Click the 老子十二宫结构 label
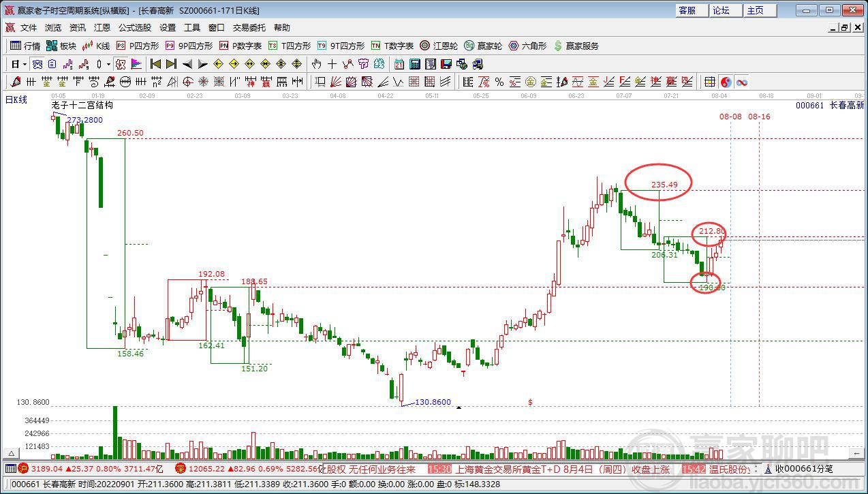868x494 pixels. tap(82, 106)
